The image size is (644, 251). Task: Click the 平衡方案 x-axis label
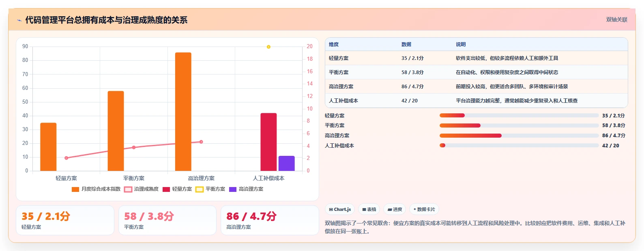click(x=134, y=178)
